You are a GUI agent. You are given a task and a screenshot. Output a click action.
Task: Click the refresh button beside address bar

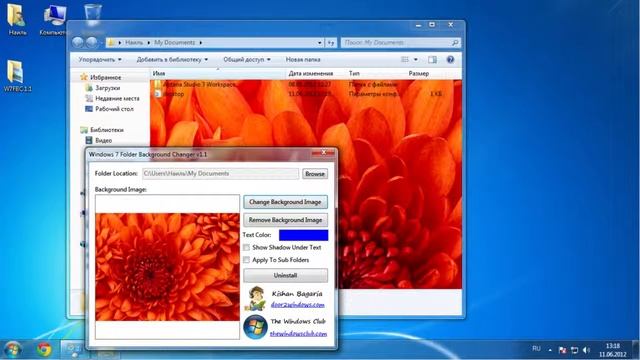pos(331,42)
